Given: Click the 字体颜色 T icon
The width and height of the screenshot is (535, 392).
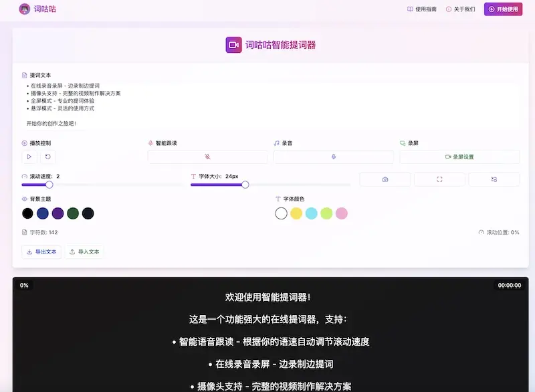Looking at the screenshot, I should tap(278, 199).
